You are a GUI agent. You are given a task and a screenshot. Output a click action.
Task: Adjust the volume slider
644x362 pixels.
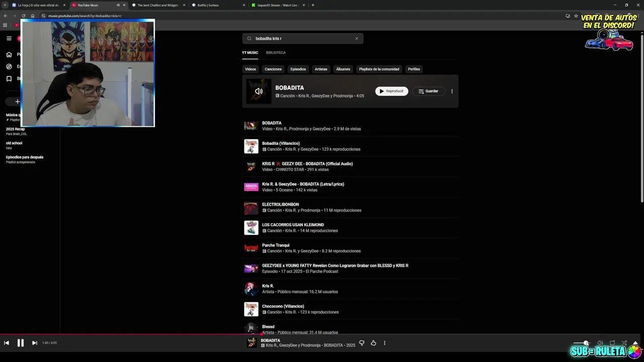pos(582,343)
